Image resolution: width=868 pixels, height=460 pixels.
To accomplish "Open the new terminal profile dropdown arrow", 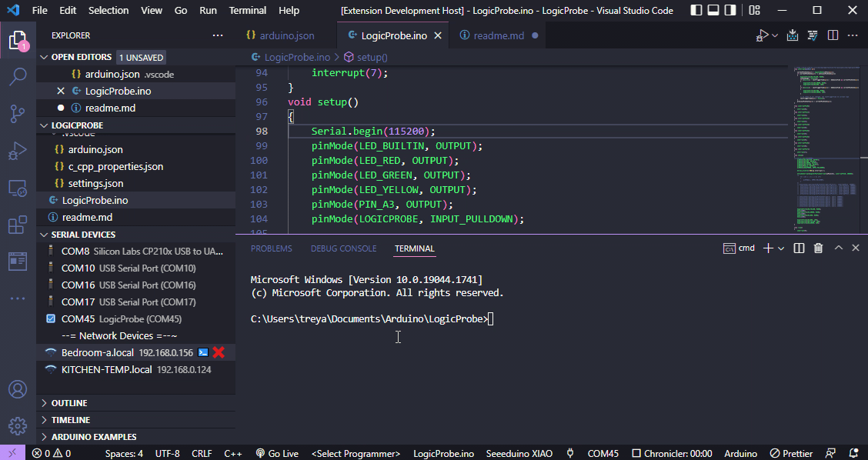I will (781, 248).
